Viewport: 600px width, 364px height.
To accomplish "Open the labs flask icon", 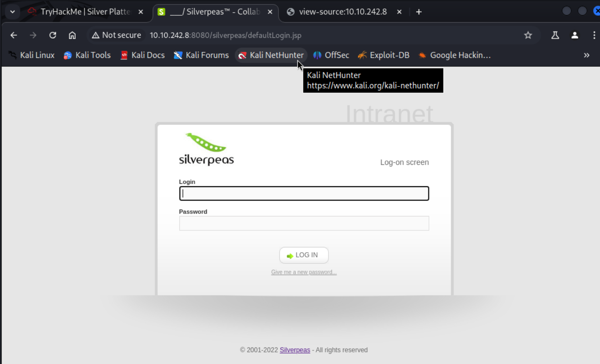I will [555, 35].
